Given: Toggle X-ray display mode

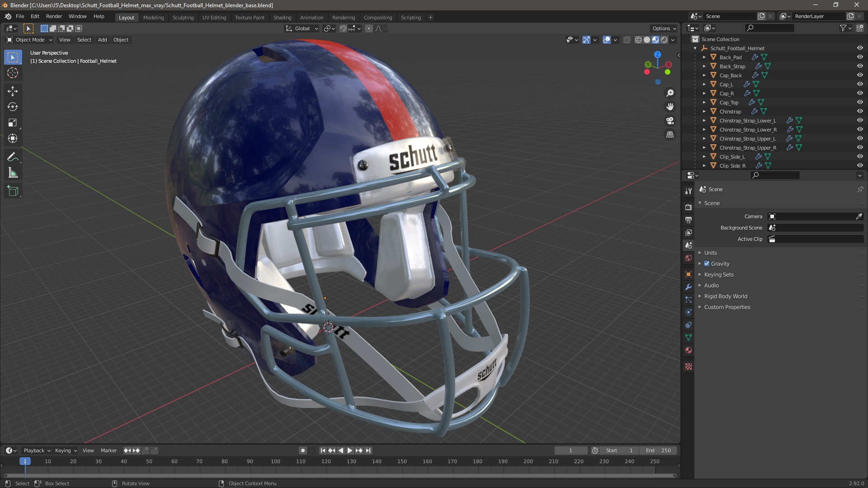Looking at the screenshot, I should pyautogui.click(x=627, y=40).
